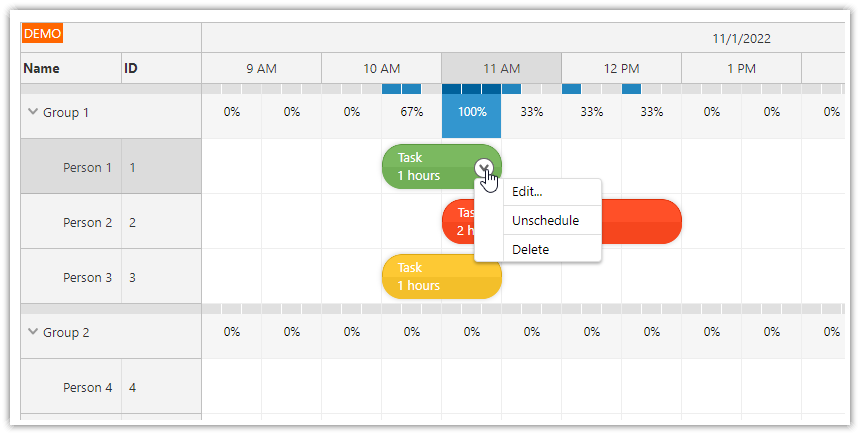
Task: Click the orange DEMO badge
Action: (x=43, y=34)
